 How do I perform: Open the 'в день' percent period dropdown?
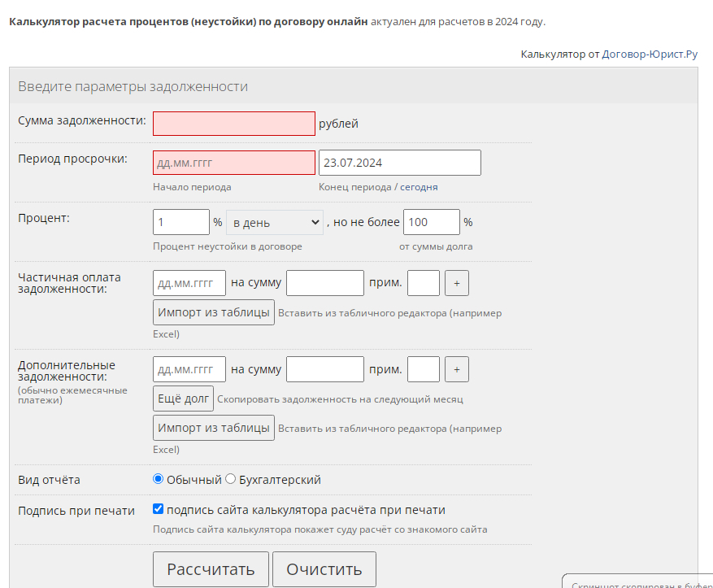[x=274, y=222]
